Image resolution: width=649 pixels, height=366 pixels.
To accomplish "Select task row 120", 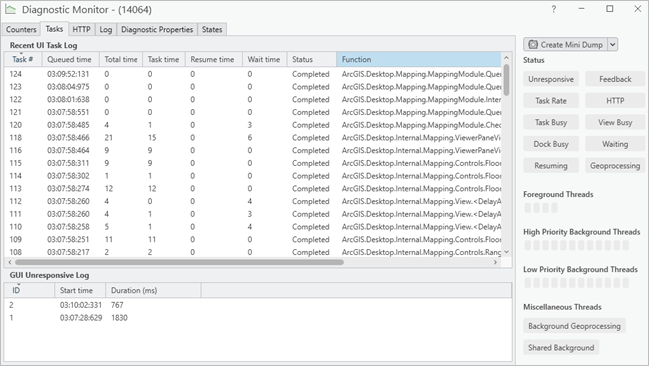I will point(253,125).
